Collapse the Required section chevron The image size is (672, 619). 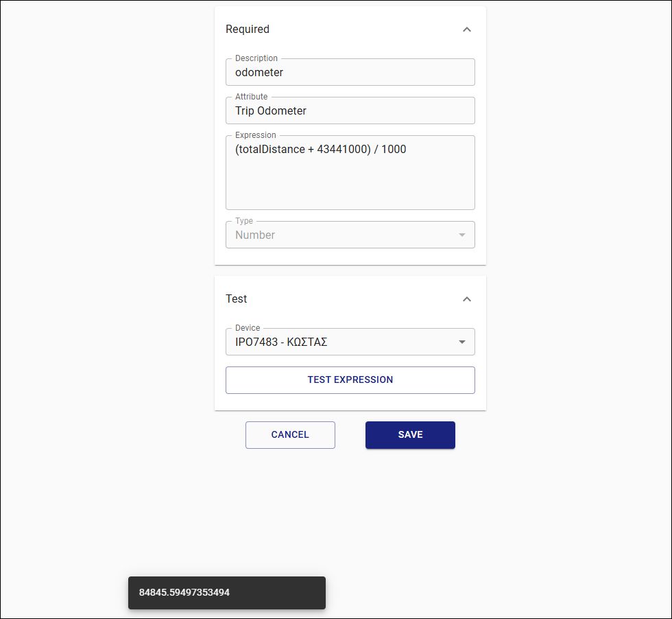[467, 30]
